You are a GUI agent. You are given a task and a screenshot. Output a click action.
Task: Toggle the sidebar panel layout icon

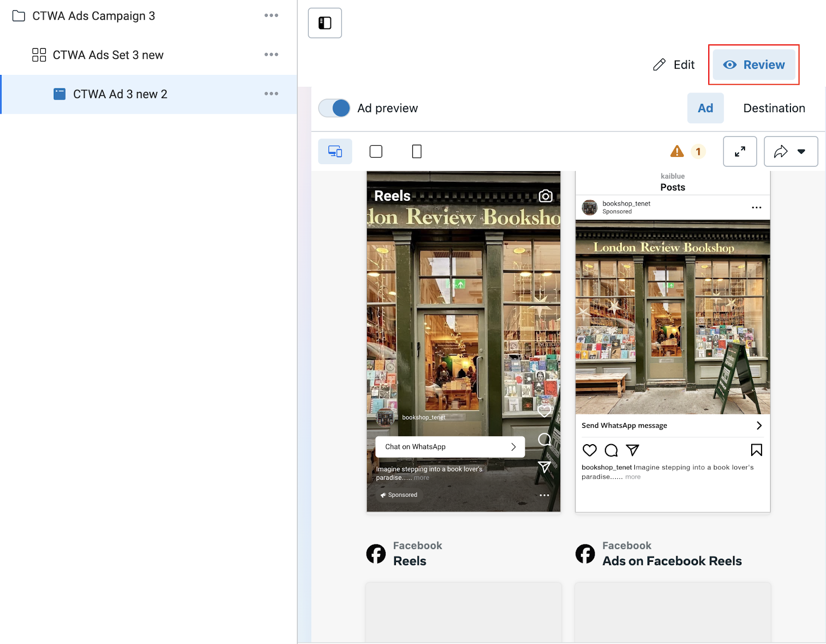[325, 23]
